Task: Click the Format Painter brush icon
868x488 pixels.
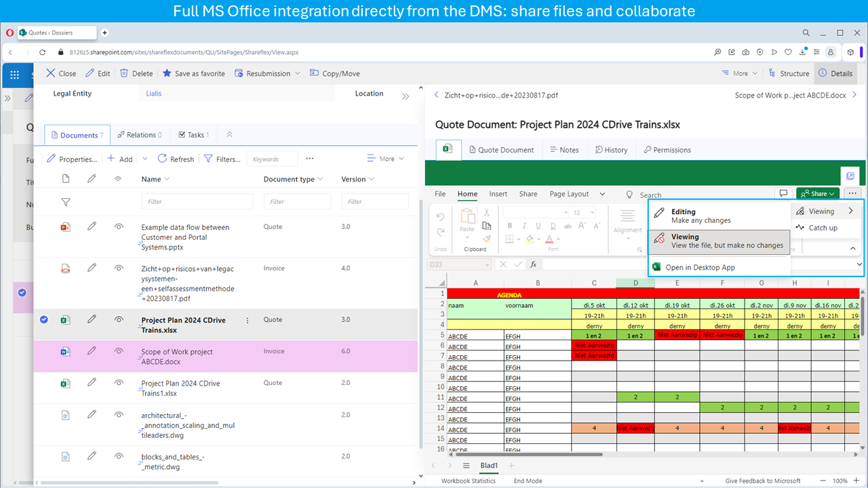Action: (x=486, y=239)
